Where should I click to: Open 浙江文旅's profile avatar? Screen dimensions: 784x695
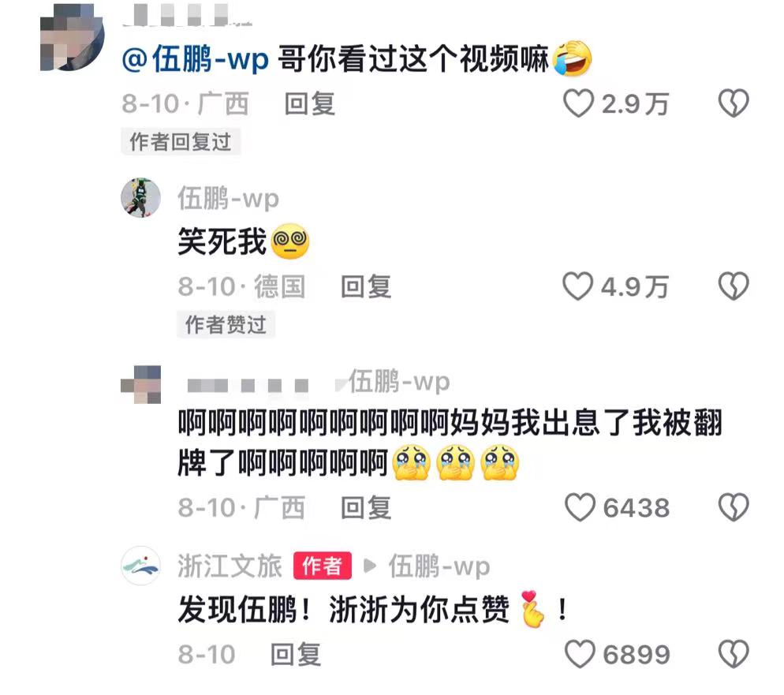click(140, 566)
